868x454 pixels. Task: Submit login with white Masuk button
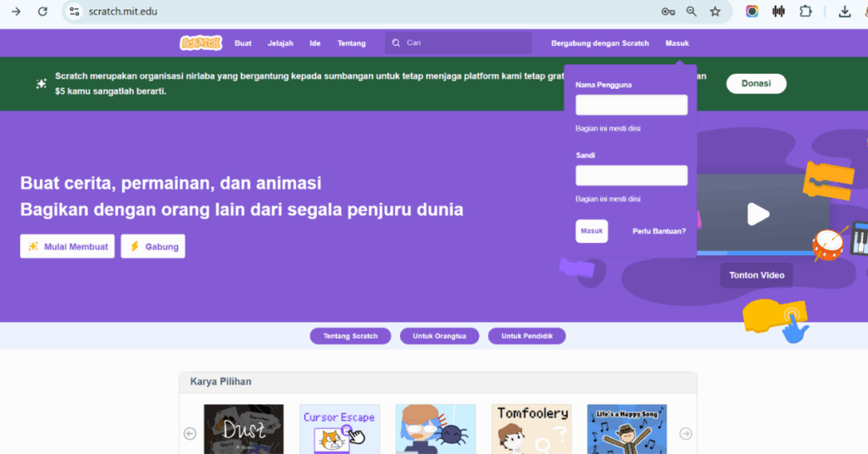coord(592,231)
